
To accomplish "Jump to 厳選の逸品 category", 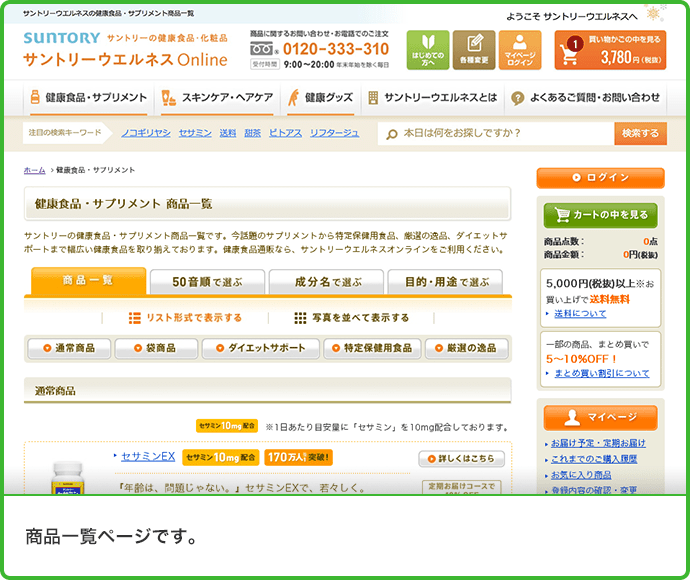I will pyautogui.click(x=466, y=349).
